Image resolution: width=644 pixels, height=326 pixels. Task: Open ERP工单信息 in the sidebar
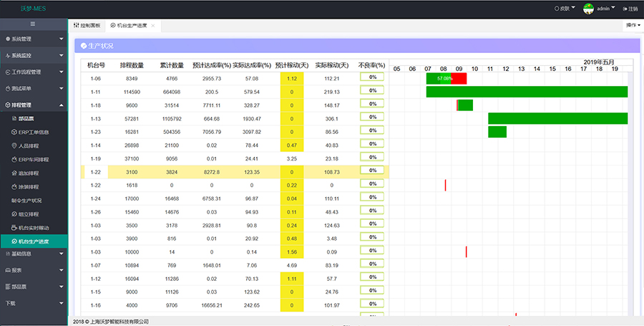(34, 132)
